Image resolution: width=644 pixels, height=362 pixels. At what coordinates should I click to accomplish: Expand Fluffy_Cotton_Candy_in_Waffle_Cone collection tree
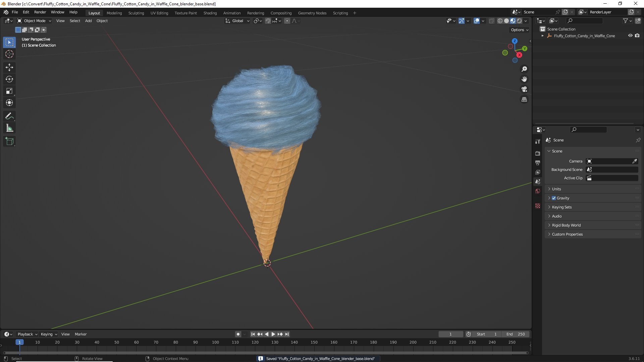pyautogui.click(x=542, y=36)
